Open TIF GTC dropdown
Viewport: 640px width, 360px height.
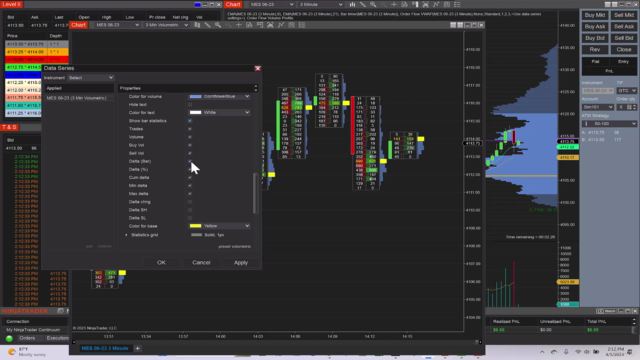click(627, 91)
